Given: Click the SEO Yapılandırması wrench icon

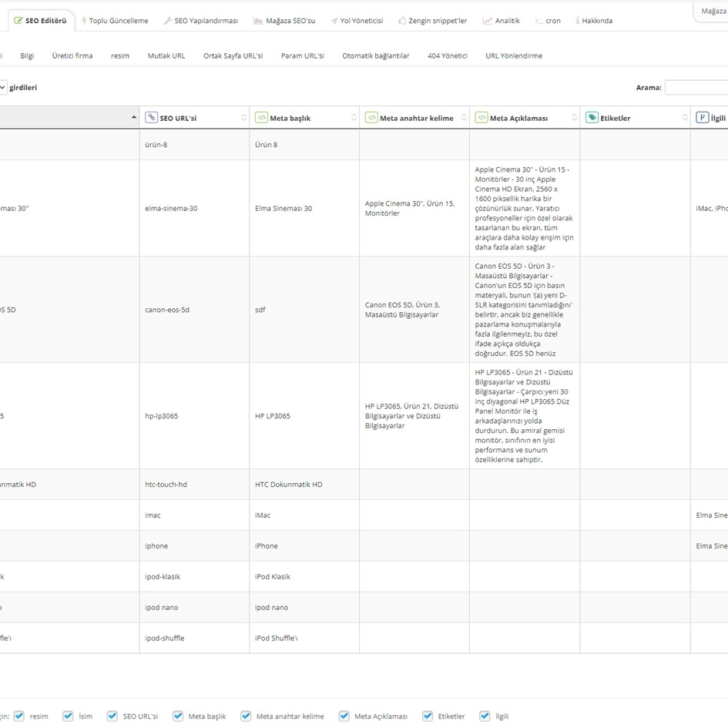Looking at the screenshot, I should point(168,21).
